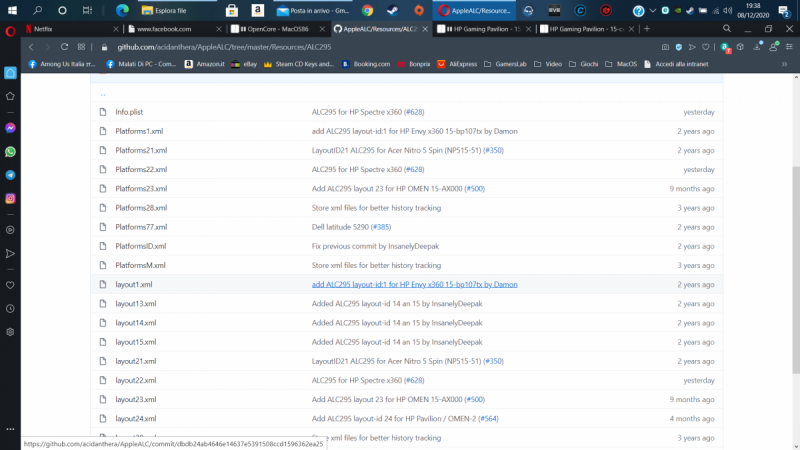The height and width of the screenshot is (450, 800).
Task: Open Steam from the taskbar
Action: tap(392, 10)
